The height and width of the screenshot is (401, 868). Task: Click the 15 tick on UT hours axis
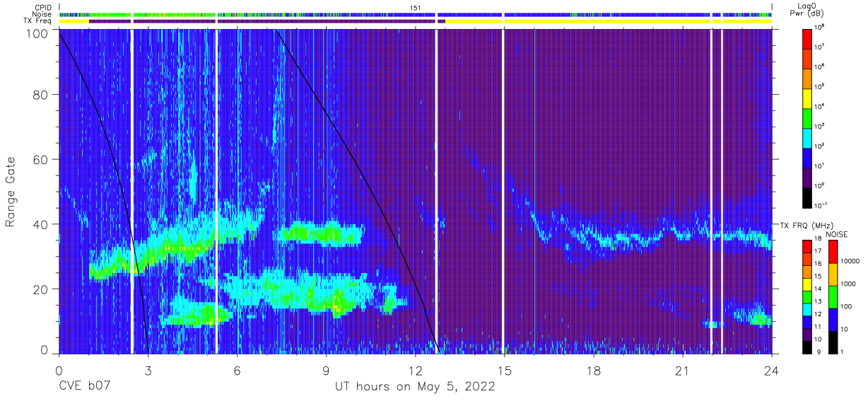505,370
